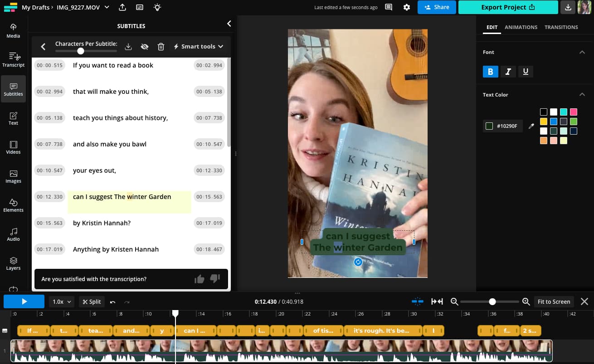Click the download icon beside Export Project
This screenshot has width=594, height=364.
tap(568, 7)
